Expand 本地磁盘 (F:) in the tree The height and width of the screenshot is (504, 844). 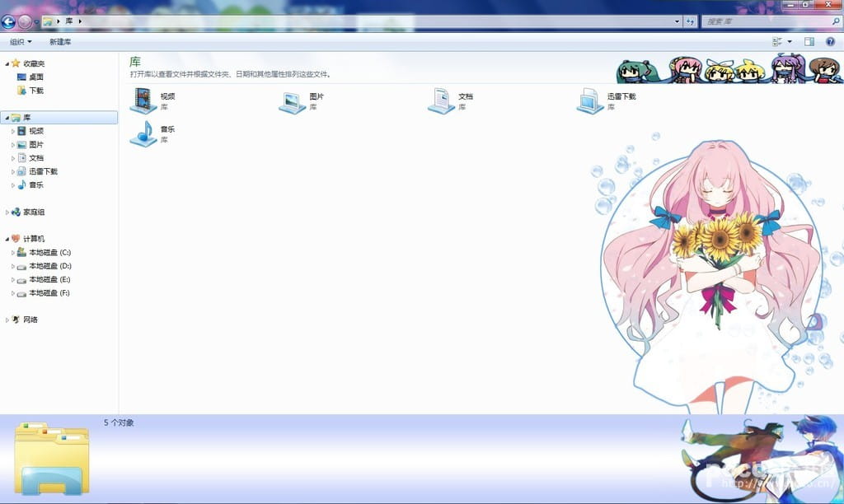13,293
